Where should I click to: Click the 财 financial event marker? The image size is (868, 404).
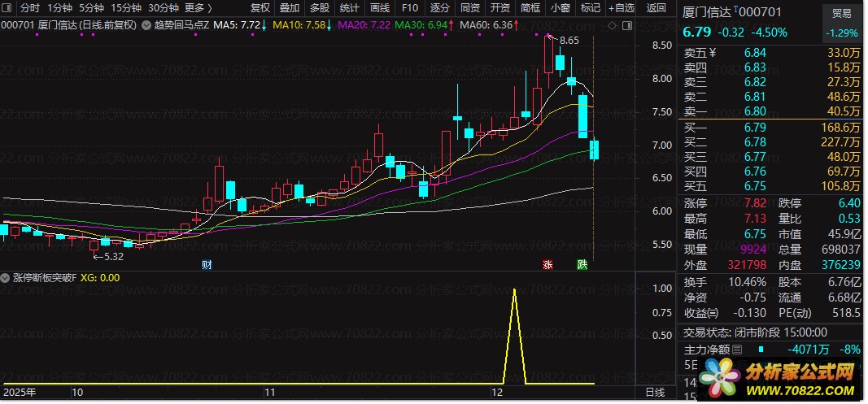207,264
